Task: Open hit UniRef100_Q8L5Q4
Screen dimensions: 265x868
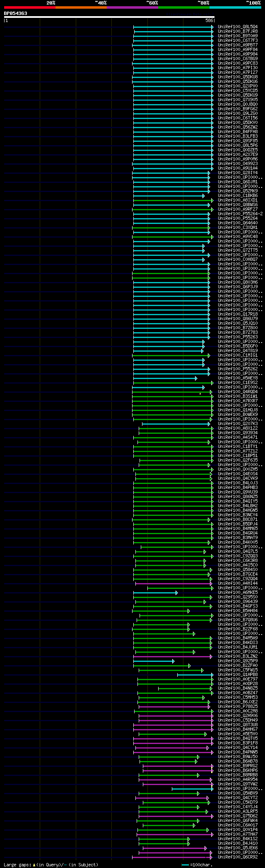Action: (x=238, y=27)
